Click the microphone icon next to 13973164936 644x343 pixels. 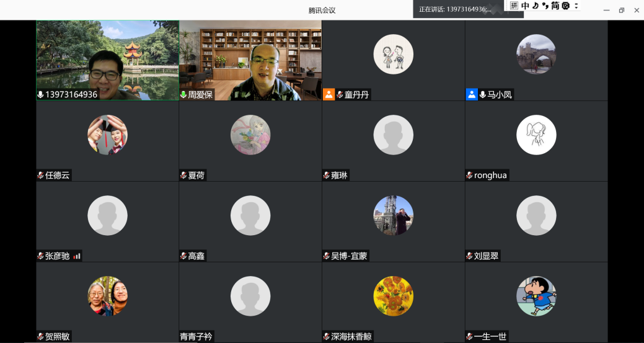pyautogui.click(x=41, y=95)
